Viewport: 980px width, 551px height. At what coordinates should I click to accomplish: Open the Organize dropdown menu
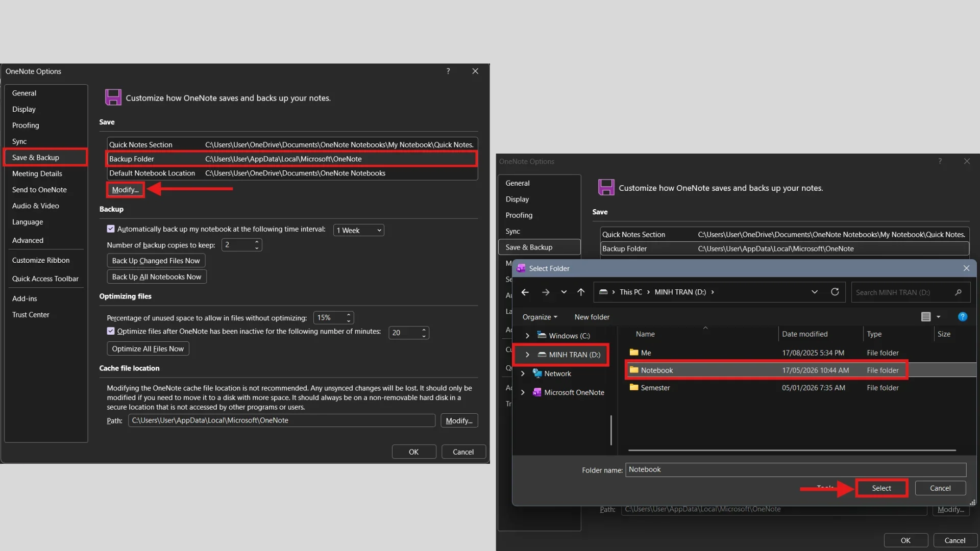coord(540,317)
